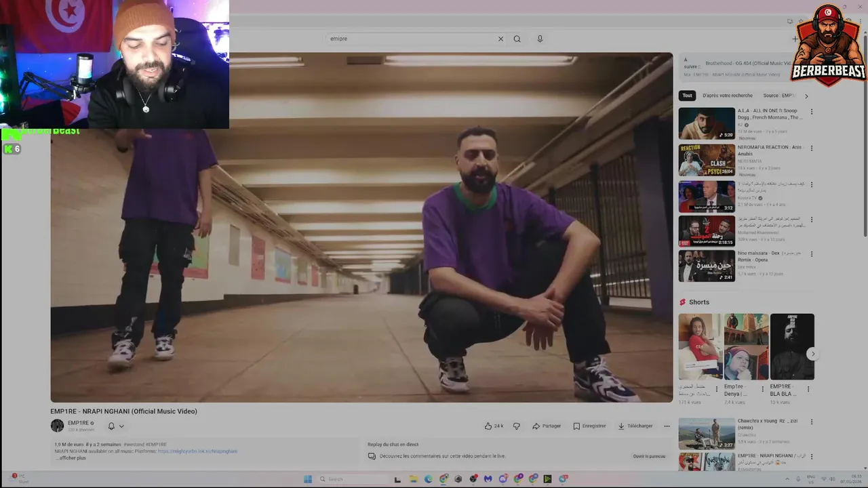Open the options menu for the Koora TV video

point(811,184)
